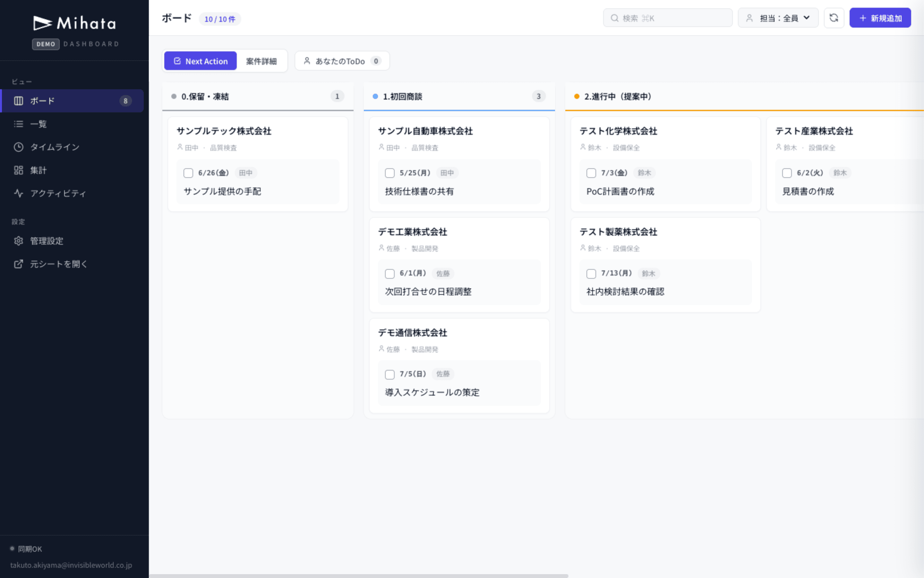Click the person icon in 担当 filter
Screen dimensions: 924x578
tap(749, 18)
